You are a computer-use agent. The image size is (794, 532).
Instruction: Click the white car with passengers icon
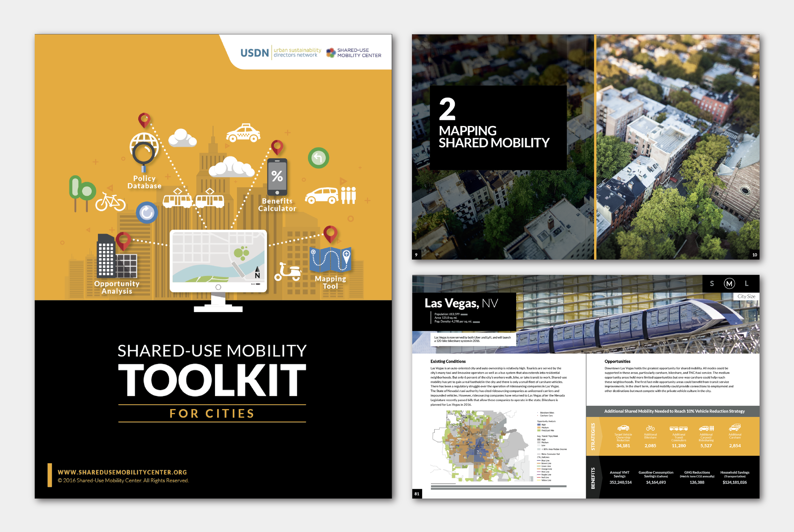click(331, 195)
